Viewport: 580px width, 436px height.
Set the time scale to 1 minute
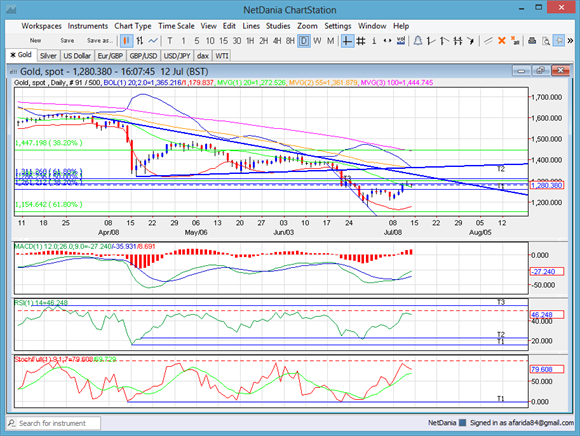click(183, 41)
